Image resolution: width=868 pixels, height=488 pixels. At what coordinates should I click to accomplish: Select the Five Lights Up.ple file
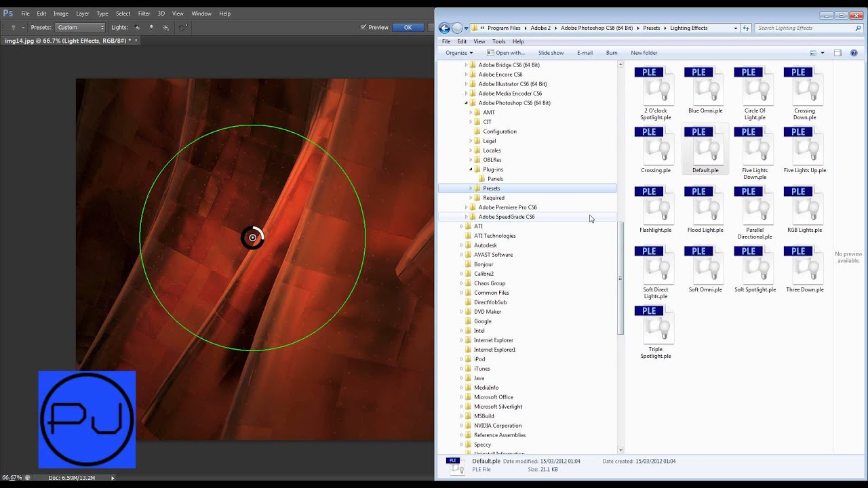804,150
